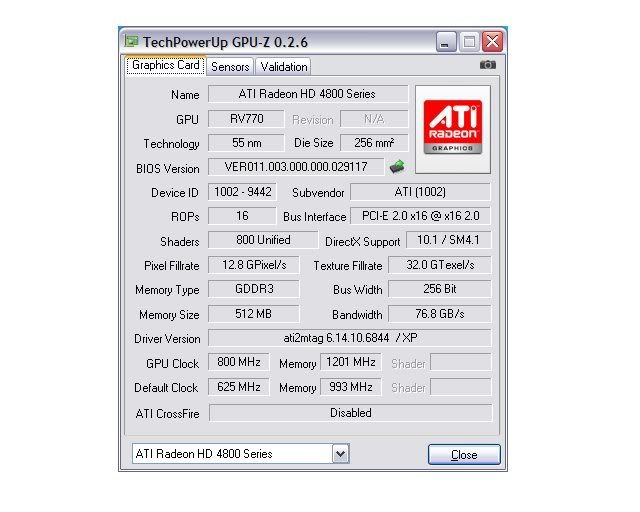
Task: Click the empty Shader field beside 1201 MHz
Action: 461,362
